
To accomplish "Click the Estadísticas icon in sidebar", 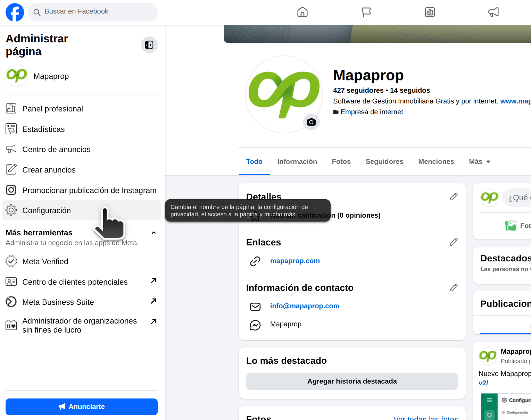I will point(11,129).
